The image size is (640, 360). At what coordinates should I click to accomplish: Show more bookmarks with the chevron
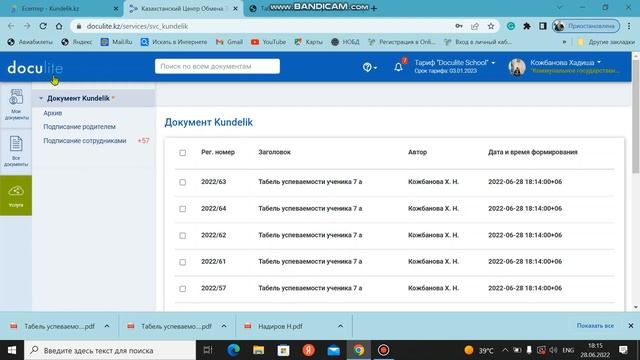[x=564, y=42]
